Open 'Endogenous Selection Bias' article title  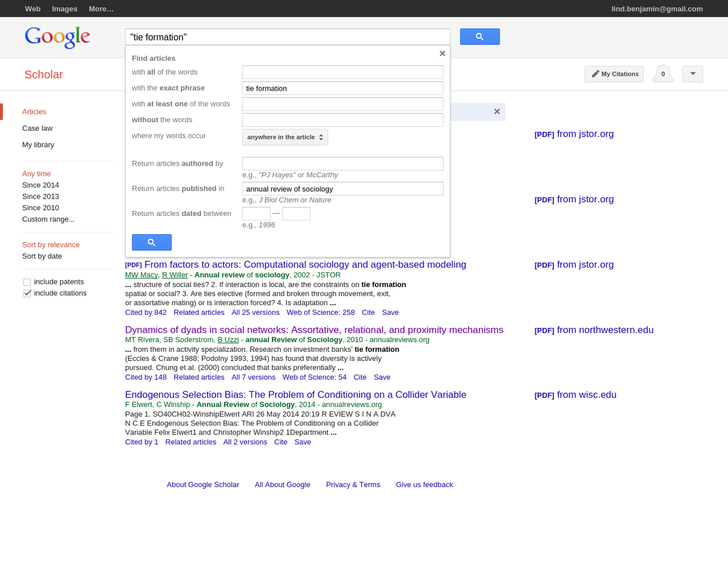(295, 394)
